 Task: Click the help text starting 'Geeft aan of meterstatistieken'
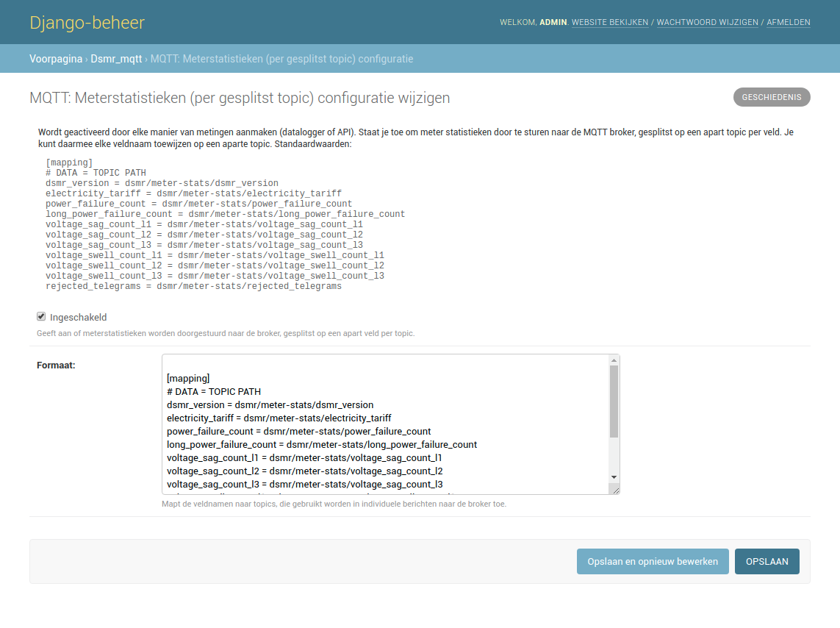pos(226,333)
